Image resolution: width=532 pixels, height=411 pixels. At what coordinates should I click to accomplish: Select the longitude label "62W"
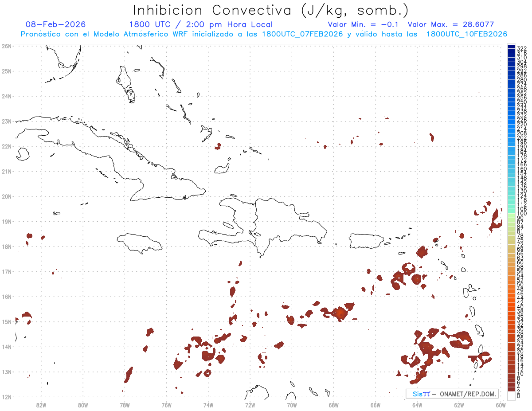tap(459, 404)
